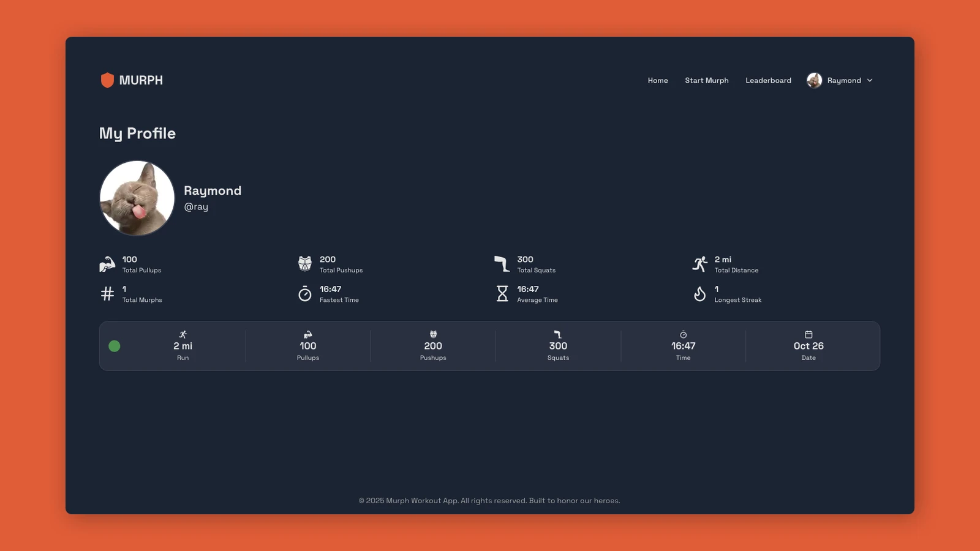The image size is (980, 551).
Task: Click the running figure Total Distance icon
Action: [x=699, y=264]
